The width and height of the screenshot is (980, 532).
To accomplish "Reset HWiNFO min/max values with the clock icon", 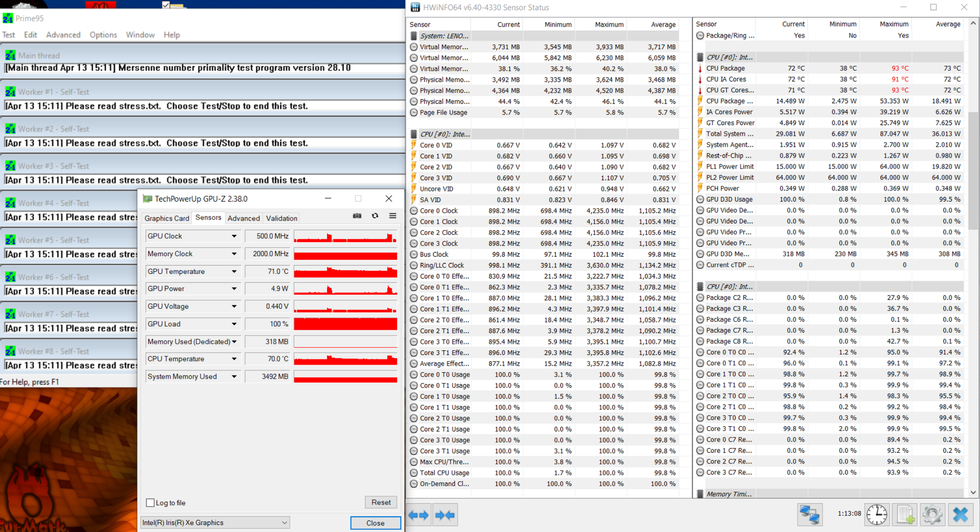I will tap(876, 515).
